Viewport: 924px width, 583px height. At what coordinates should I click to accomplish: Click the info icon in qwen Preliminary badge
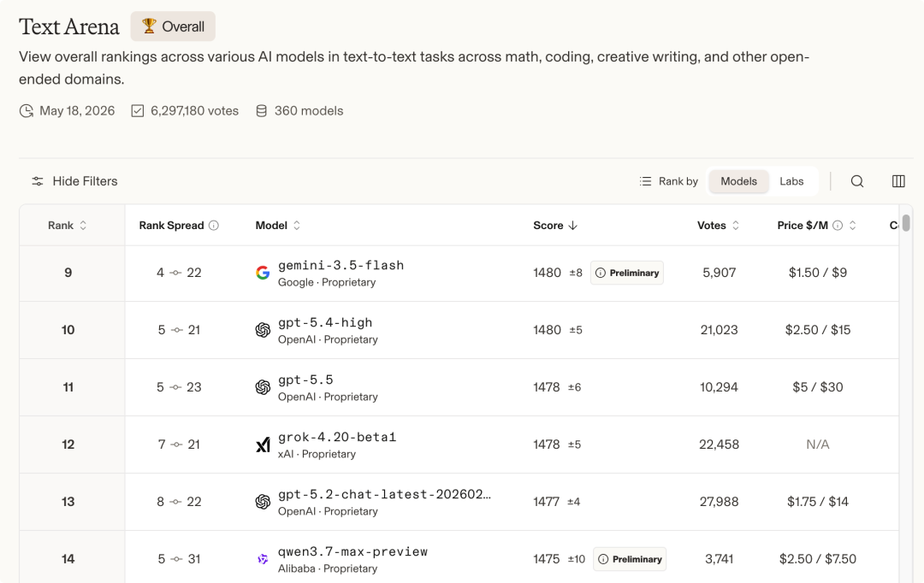point(603,559)
